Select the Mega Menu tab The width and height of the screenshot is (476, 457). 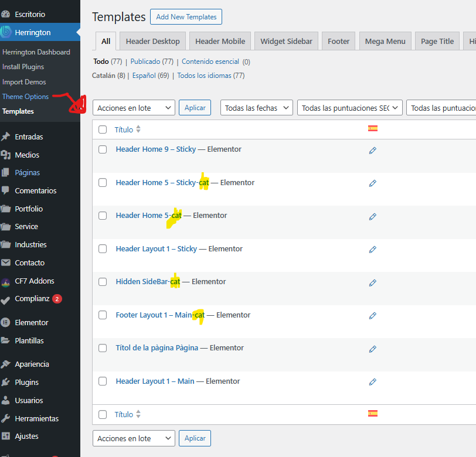[385, 42]
